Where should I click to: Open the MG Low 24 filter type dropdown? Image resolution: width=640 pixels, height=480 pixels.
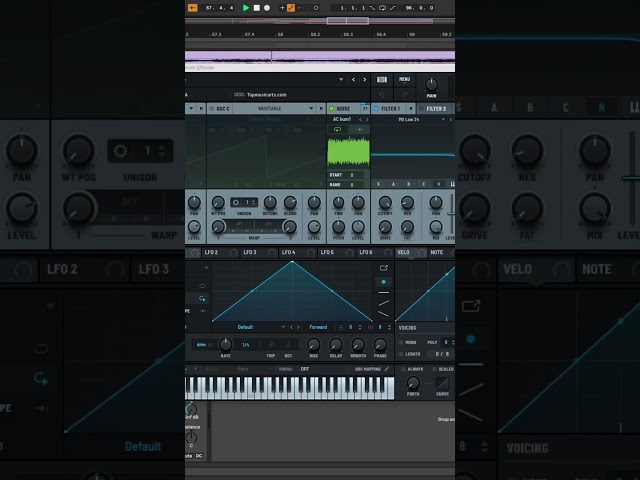[x=443, y=120]
